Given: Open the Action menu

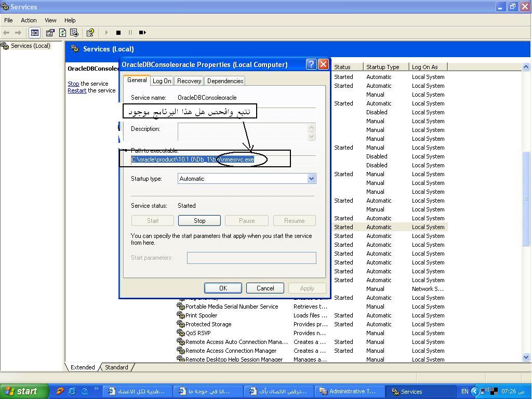Looking at the screenshot, I should click(29, 20).
